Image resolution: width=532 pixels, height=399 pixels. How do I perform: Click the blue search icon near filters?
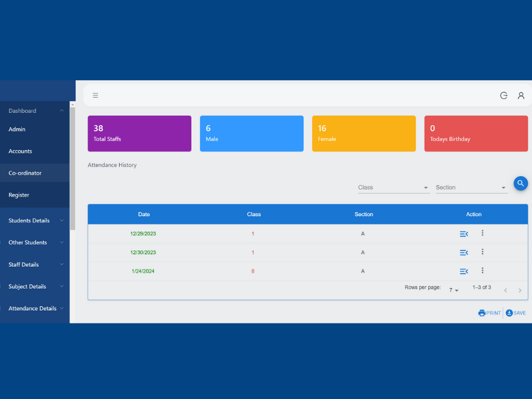click(520, 183)
